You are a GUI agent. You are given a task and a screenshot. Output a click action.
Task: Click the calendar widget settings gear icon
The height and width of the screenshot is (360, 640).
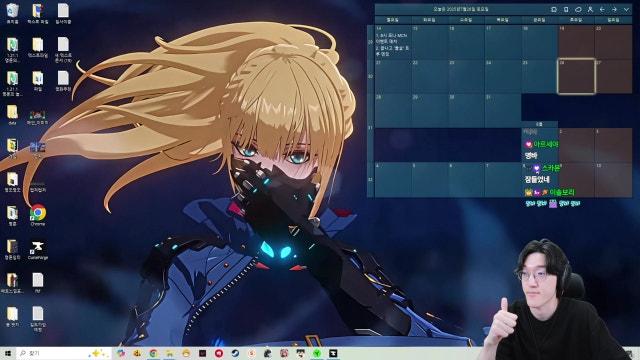pos(554,9)
